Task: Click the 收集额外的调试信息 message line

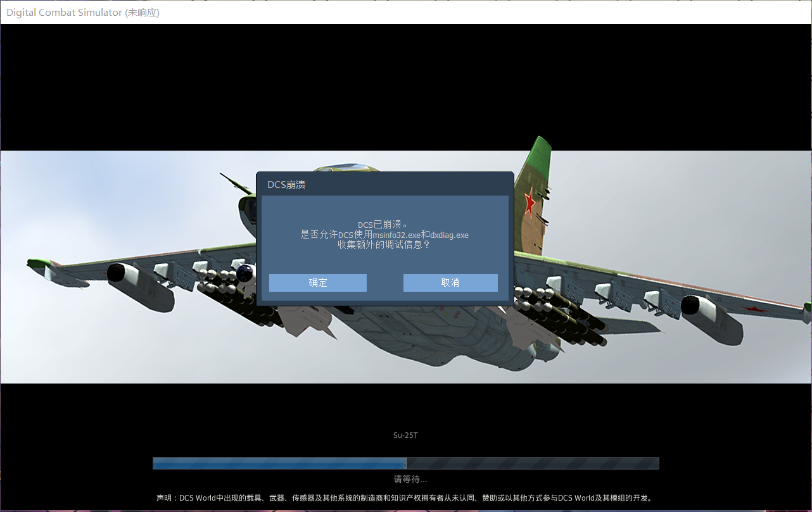Action: click(x=384, y=244)
